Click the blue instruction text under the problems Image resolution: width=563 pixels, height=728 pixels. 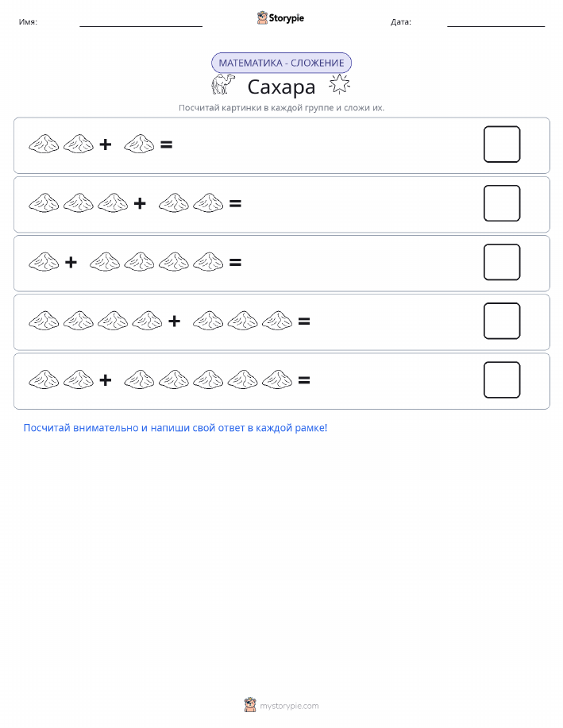(x=175, y=428)
